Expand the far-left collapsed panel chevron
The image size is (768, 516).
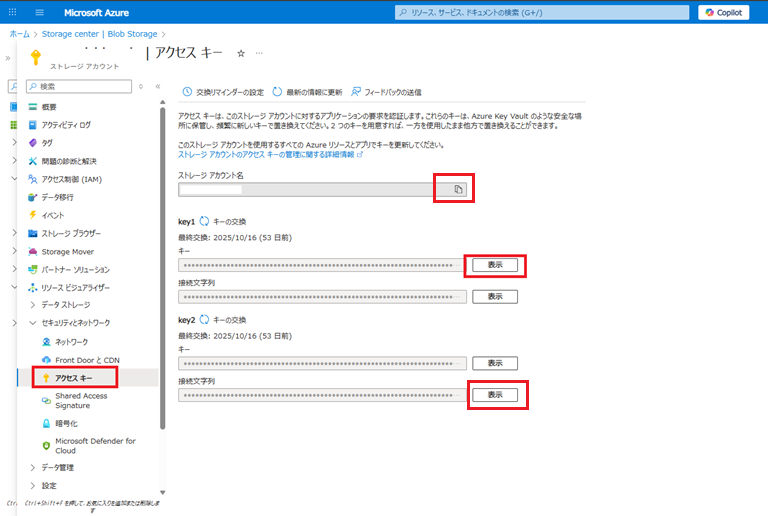pos(8,58)
